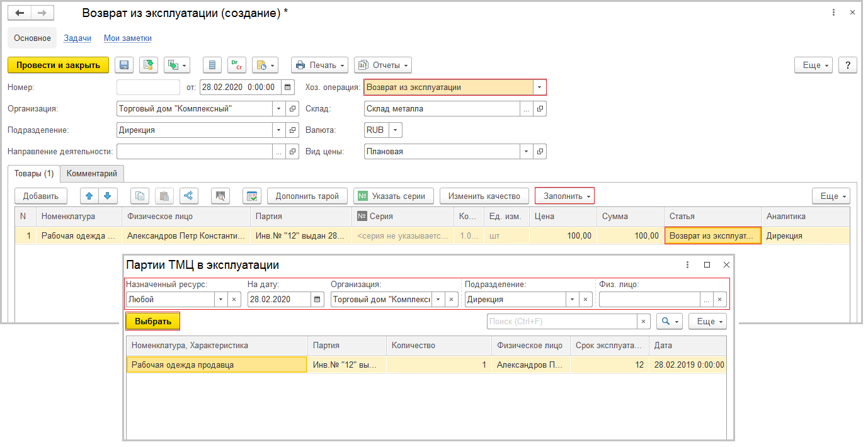This screenshot has height=447, width=868.
Task: Click the Провести и закрыть button
Action: [58, 65]
